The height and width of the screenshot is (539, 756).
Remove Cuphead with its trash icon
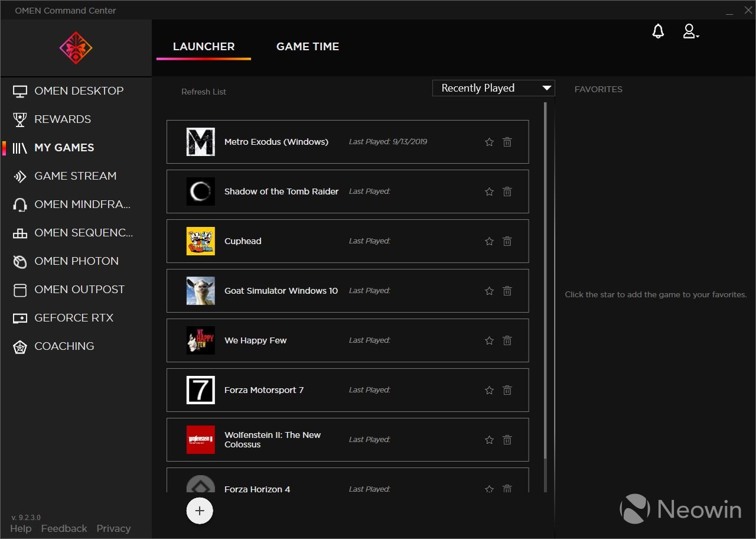tap(507, 241)
